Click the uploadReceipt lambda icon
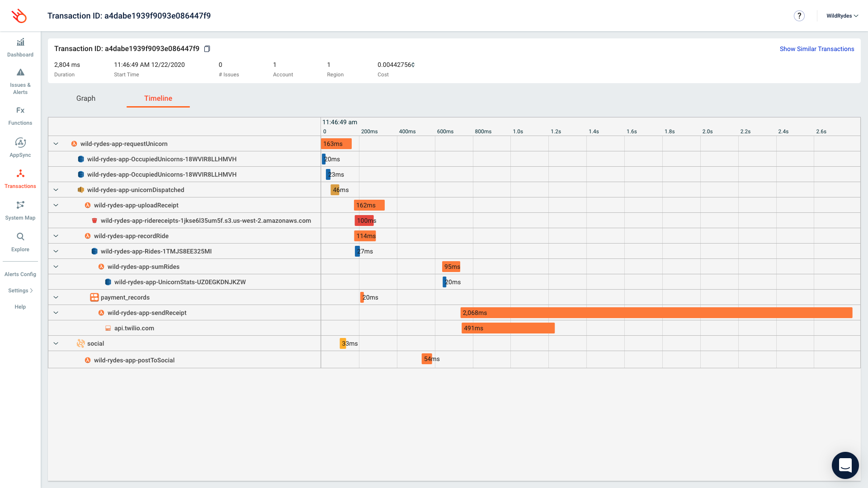Viewport: 868px width, 488px height. tap(88, 205)
